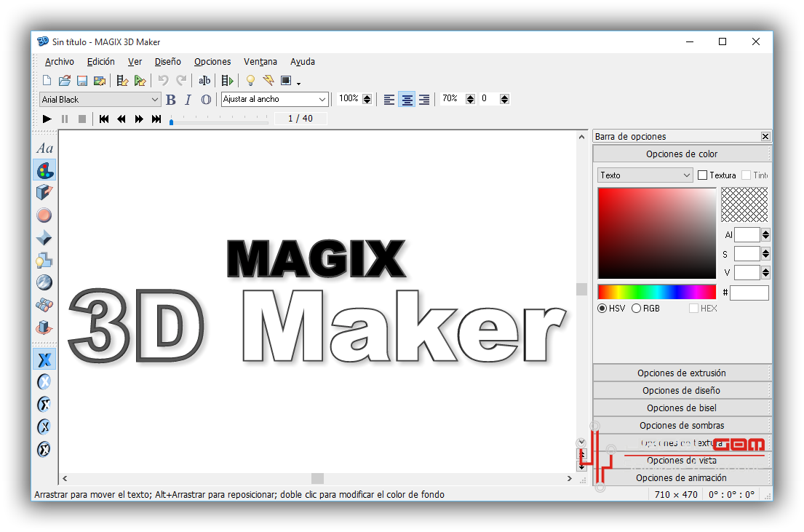Expand Opciones de bisel section

point(682,408)
